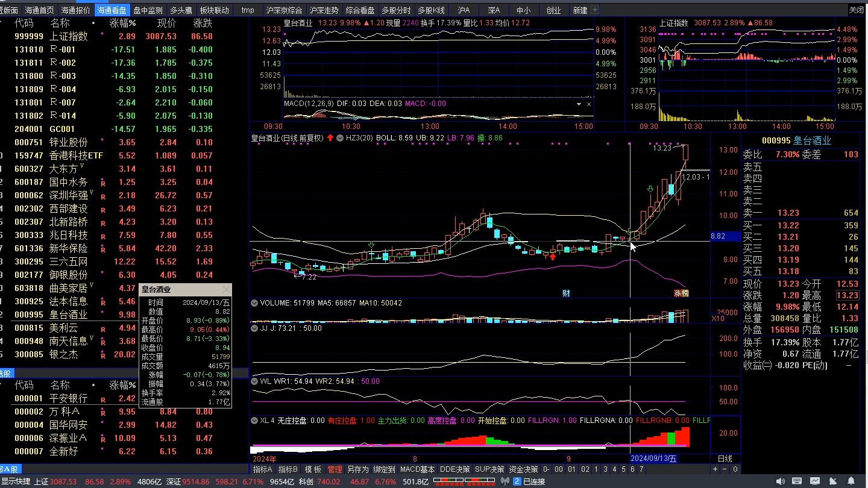Click the red up-arrow buy signal on chart
Screen dimensions: 868x488
(x=552, y=257)
